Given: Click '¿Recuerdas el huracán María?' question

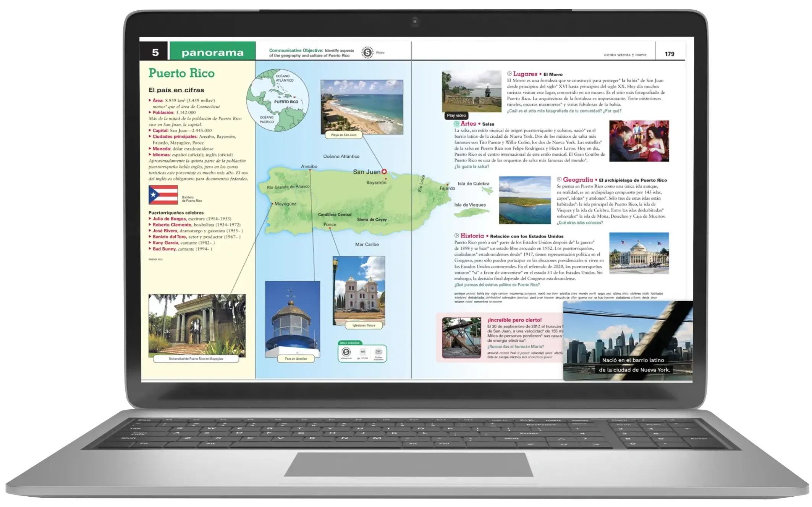Looking at the screenshot, I should 515,347.
